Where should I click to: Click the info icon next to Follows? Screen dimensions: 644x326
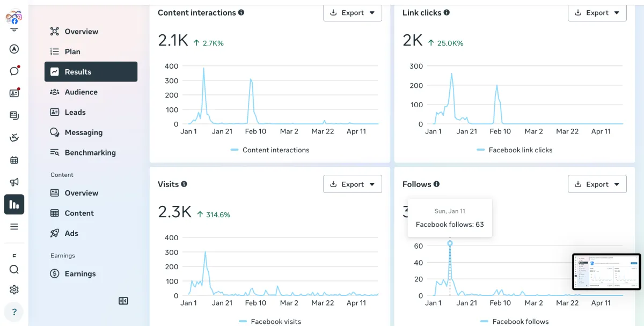[x=436, y=184]
